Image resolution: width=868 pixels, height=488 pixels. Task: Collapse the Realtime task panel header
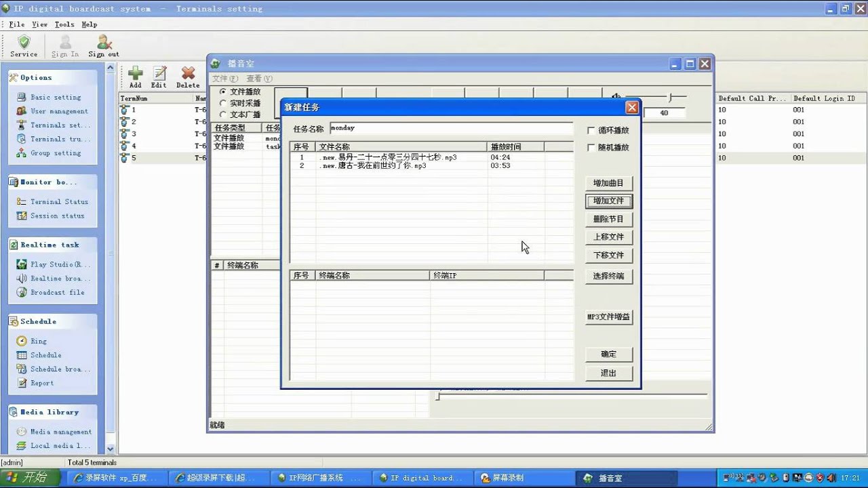point(52,245)
